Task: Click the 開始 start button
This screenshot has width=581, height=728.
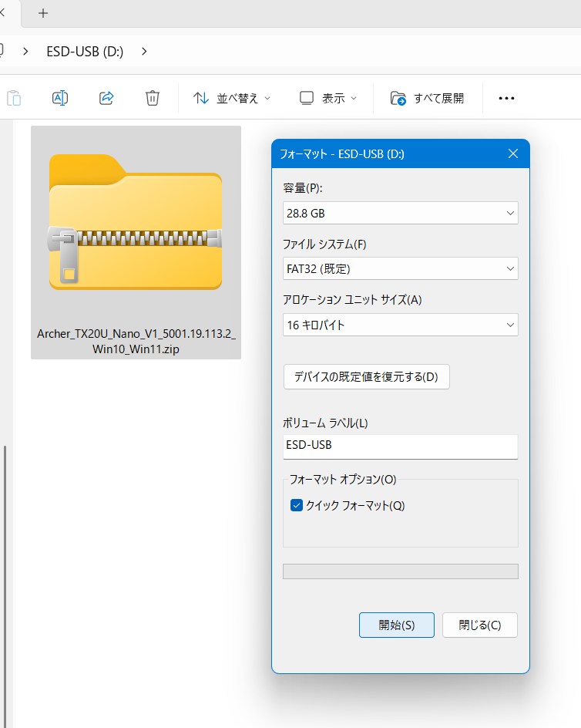Action: tap(396, 625)
